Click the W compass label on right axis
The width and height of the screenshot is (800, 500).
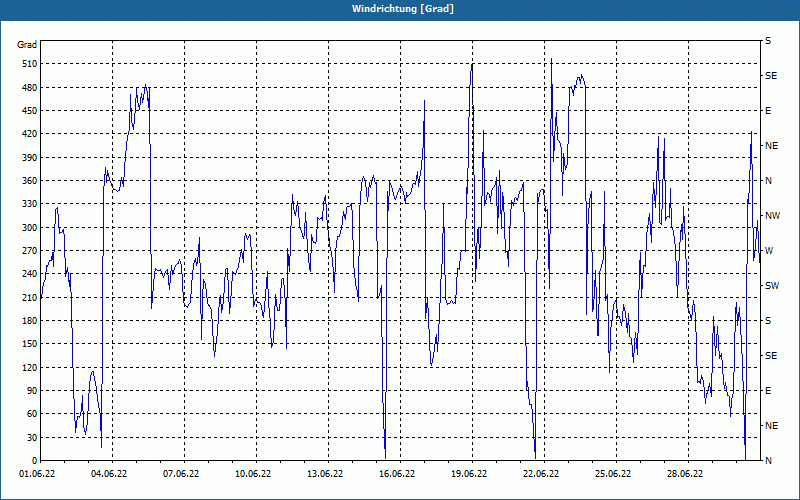(769, 251)
